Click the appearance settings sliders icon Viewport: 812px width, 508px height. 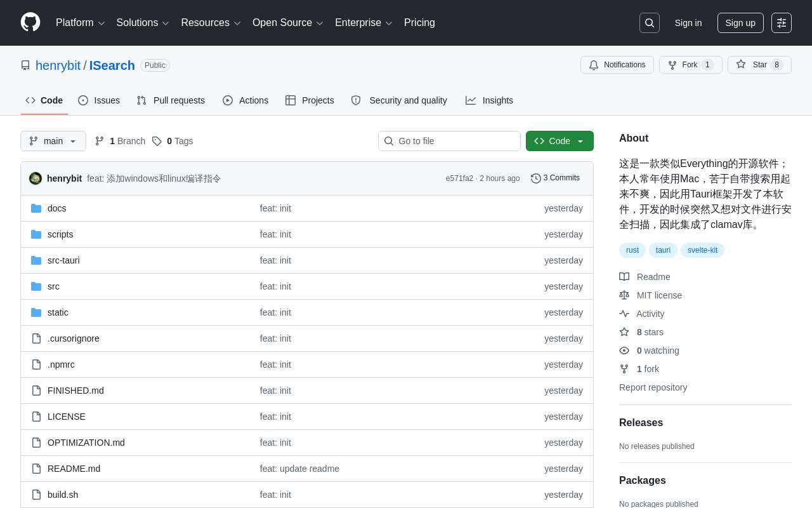point(781,23)
